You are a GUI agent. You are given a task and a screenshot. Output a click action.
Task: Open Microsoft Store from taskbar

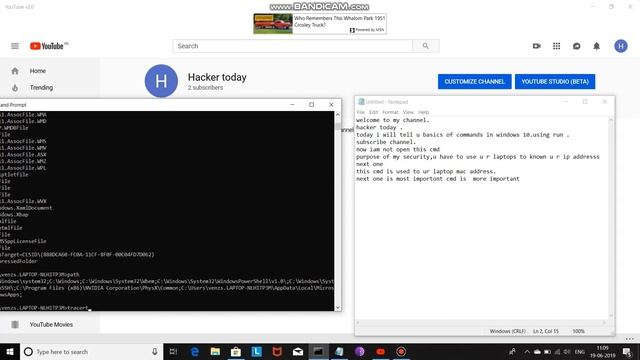(x=236, y=351)
